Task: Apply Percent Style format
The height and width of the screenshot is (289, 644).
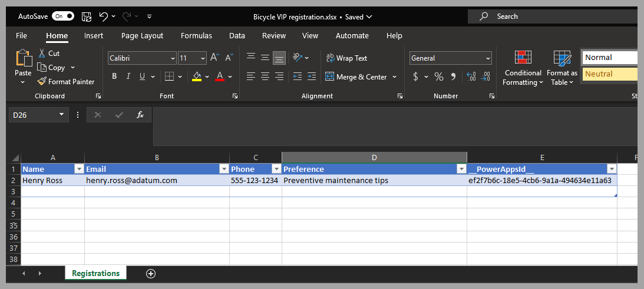Action: coord(438,77)
